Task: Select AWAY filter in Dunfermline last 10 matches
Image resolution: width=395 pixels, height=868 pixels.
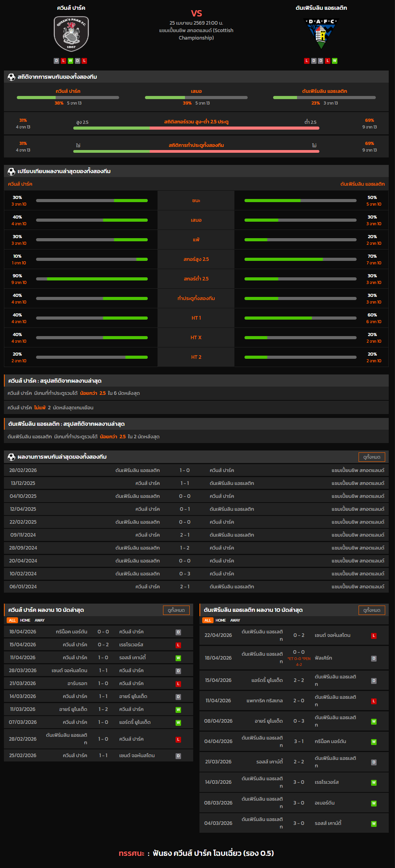Action: 235,620
